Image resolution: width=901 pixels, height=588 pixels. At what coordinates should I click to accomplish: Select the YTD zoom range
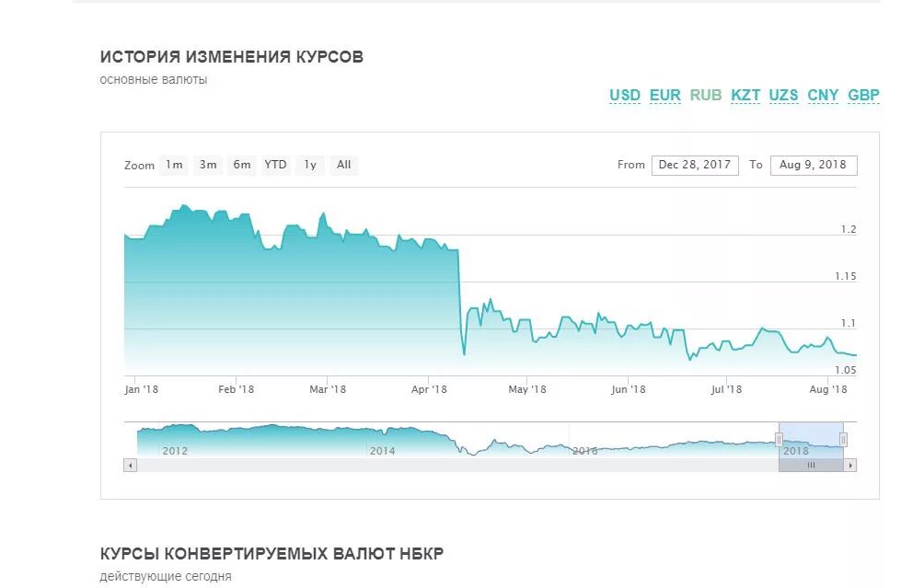coord(276,165)
